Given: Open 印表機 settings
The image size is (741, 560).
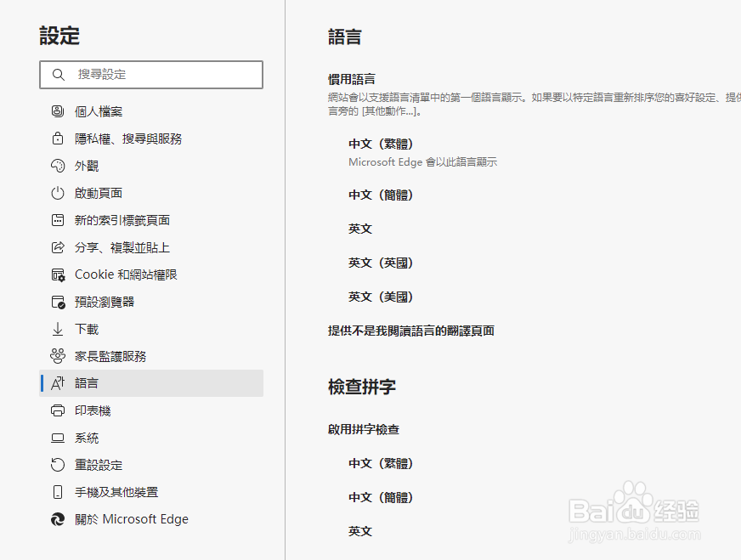Looking at the screenshot, I should click(151, 410).
